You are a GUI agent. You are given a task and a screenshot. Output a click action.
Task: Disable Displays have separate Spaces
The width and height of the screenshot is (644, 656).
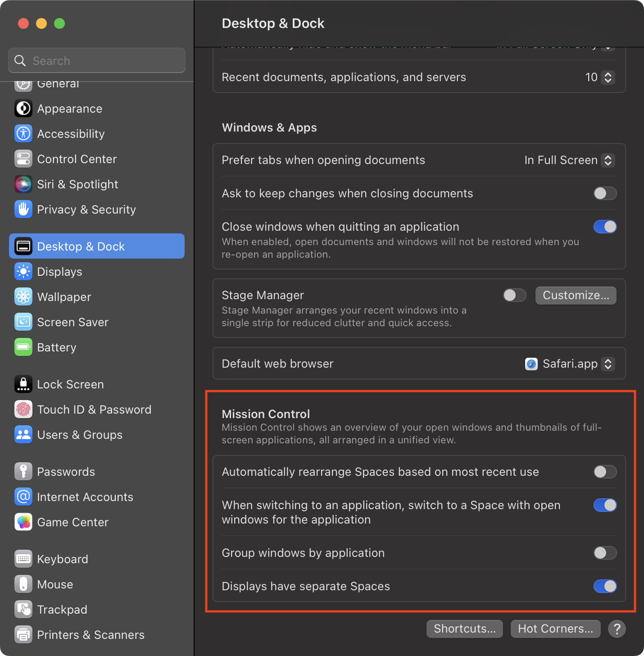click(605, 586)
